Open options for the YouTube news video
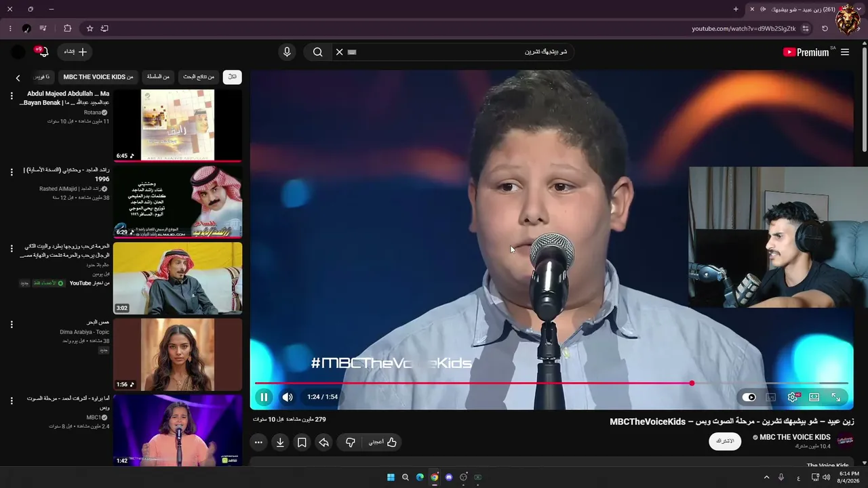 coord(12,249)
